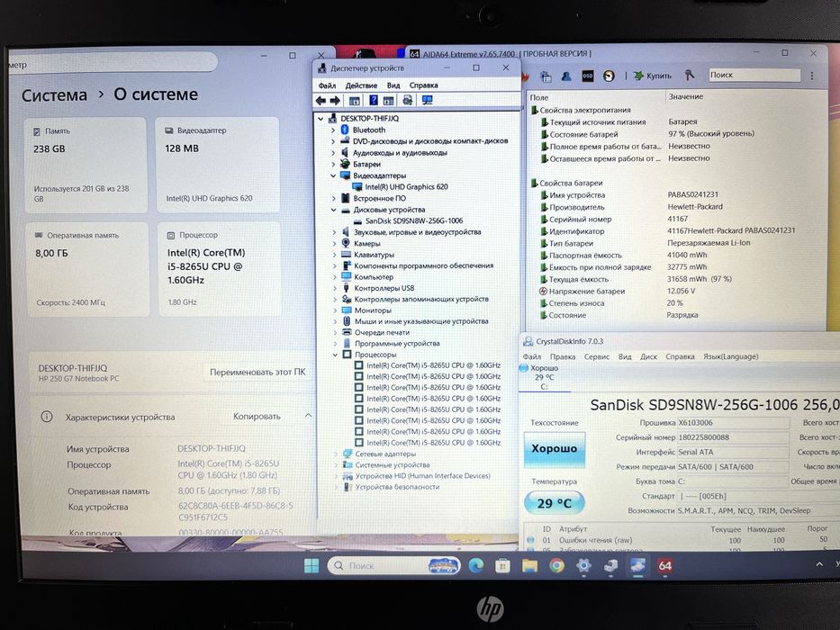840x630 pixels.
Task: Click the Переименовать этот ПК button
Action: pos(257,372)
